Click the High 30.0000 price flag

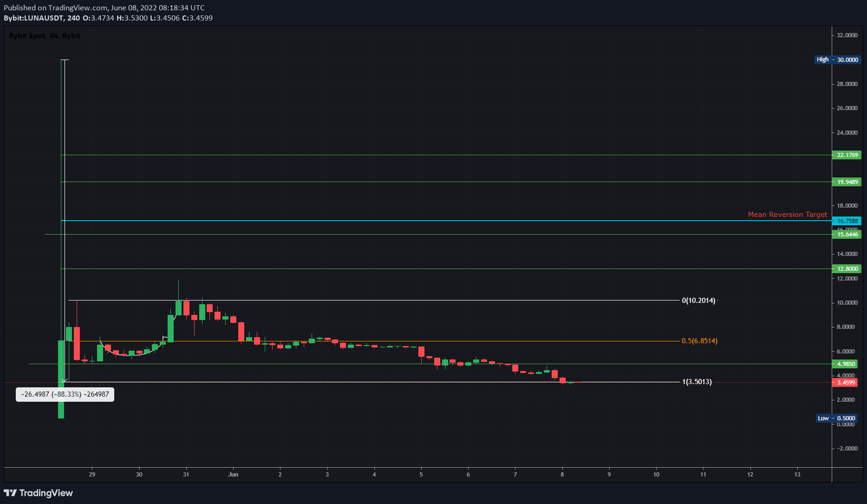838,59
